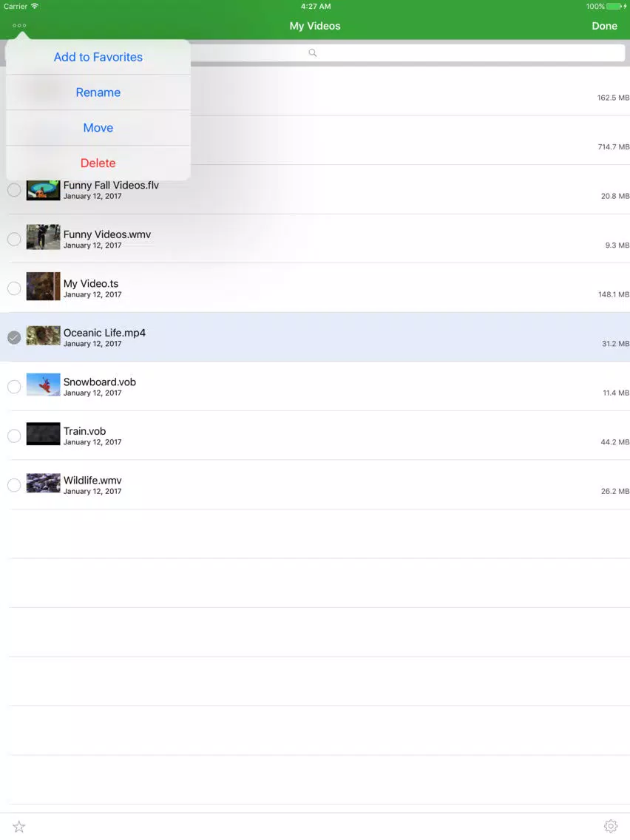
Task: Click the 714.7 MB file size
Action: tap(614, 147)
